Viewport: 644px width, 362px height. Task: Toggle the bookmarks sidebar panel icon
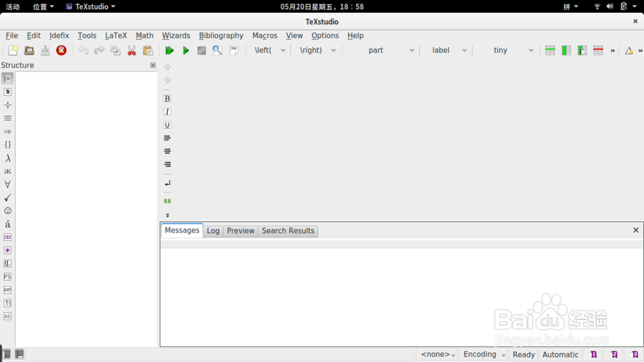[x=7, y=92]
